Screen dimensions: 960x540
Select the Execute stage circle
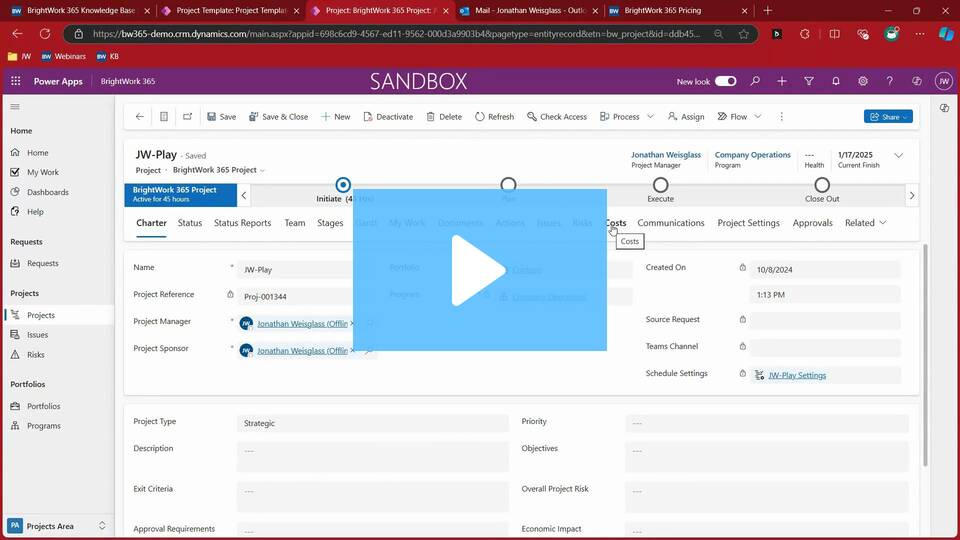pyautogui.click(x=660, y=185)
